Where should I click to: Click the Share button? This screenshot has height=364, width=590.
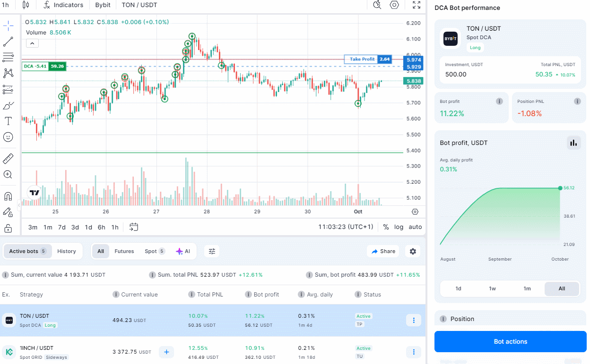(x=383, y=251)
